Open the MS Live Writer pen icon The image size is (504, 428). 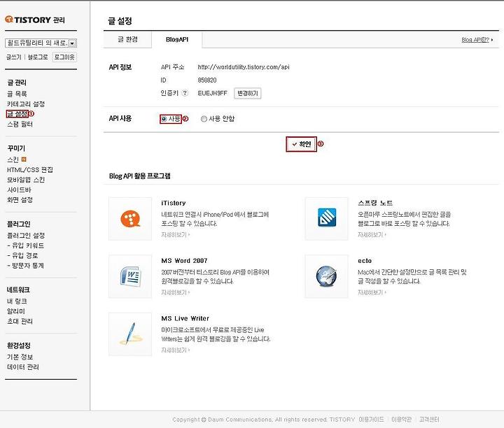pos(130,334)
